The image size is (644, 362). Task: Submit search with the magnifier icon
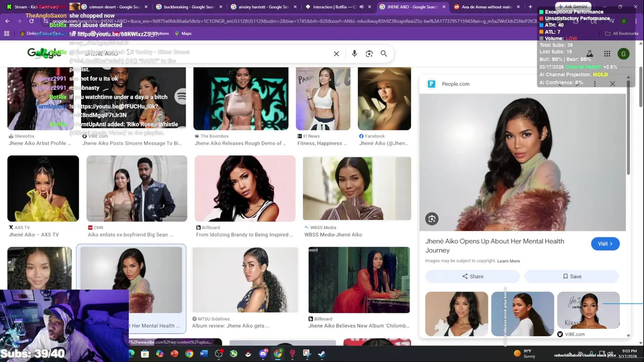pos(384,54)
